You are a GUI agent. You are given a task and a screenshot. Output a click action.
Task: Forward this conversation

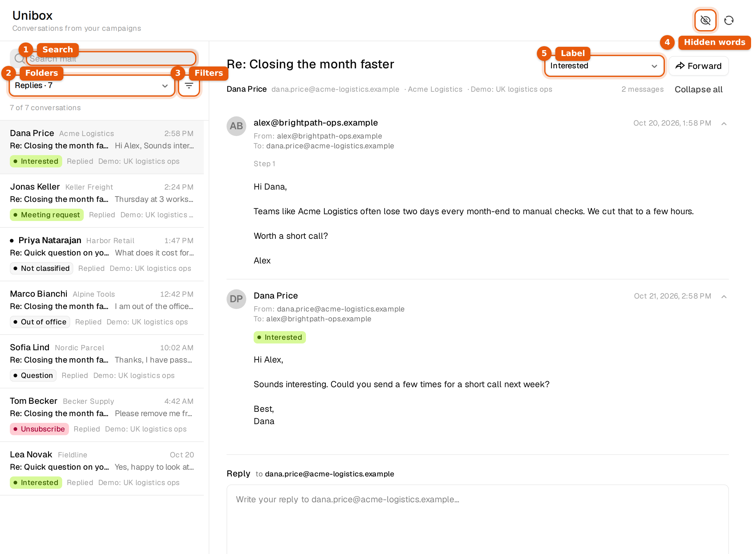tap(698, 66)
